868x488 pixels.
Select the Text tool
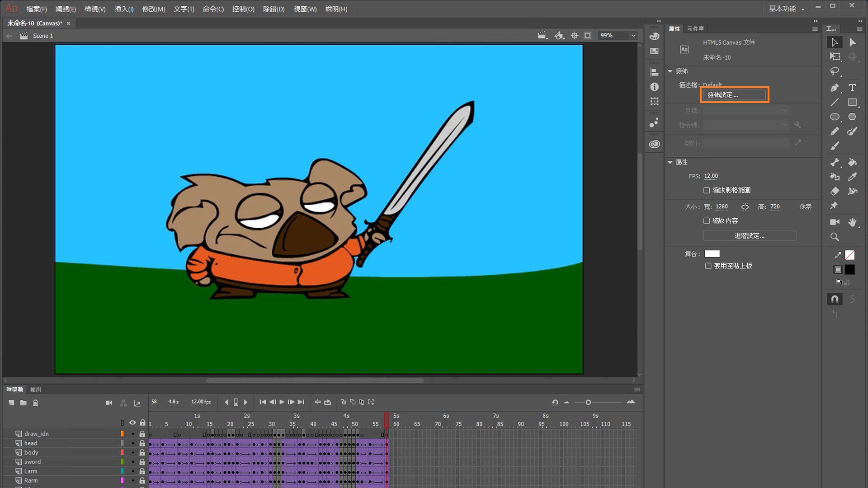coord(852,88)
